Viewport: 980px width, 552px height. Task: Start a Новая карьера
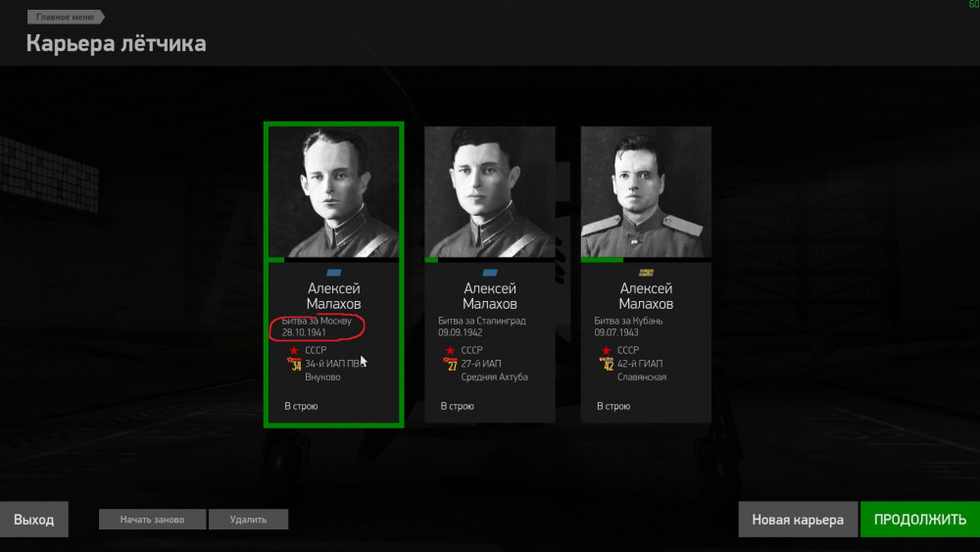(798, 520)
